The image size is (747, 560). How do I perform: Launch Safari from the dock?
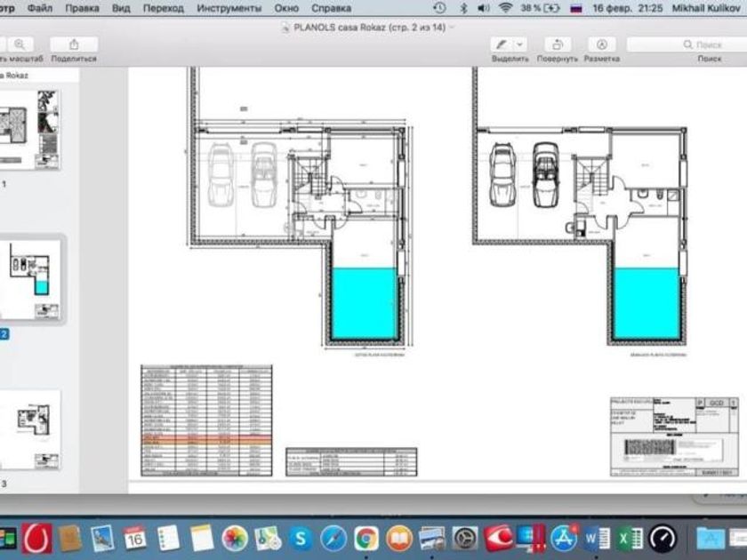333,539
